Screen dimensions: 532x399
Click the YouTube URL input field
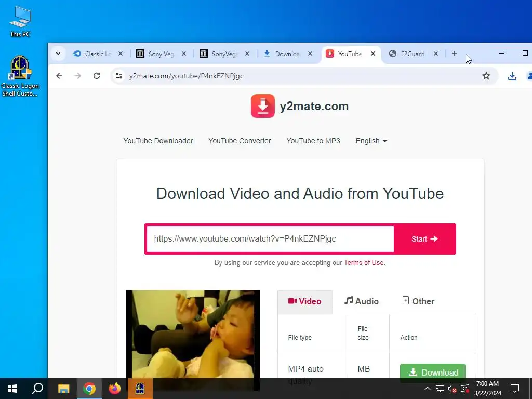click(270, 239)
